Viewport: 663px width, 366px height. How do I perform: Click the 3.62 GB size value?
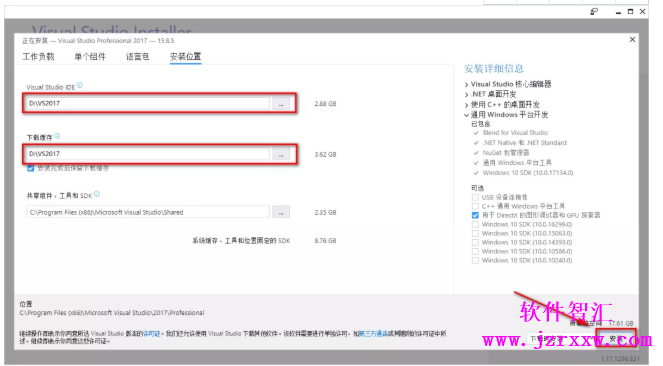[325, 154]
